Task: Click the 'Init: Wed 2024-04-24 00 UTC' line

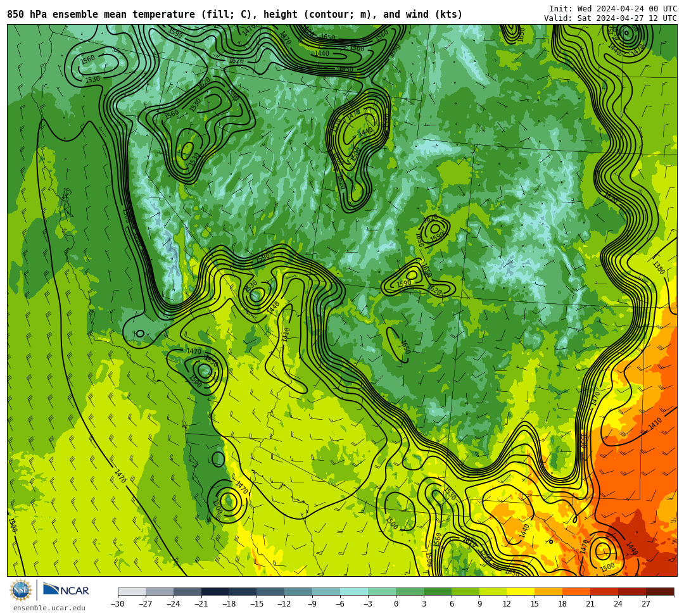Action: click(613, 9)
